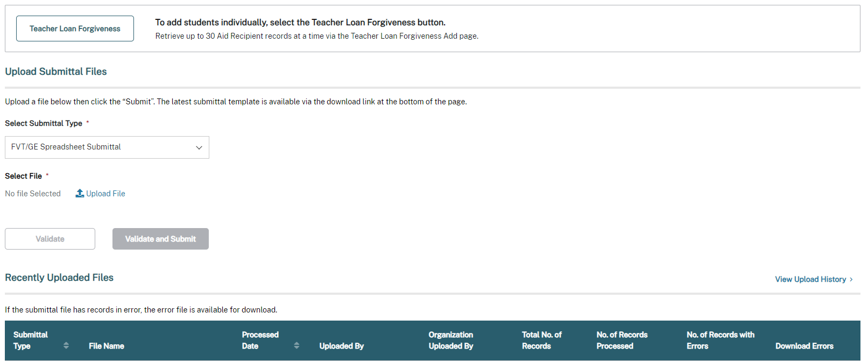This screenshot has height=362, width=868.
Task: Click the Submittal Type column header label
Action: (30, 340)
